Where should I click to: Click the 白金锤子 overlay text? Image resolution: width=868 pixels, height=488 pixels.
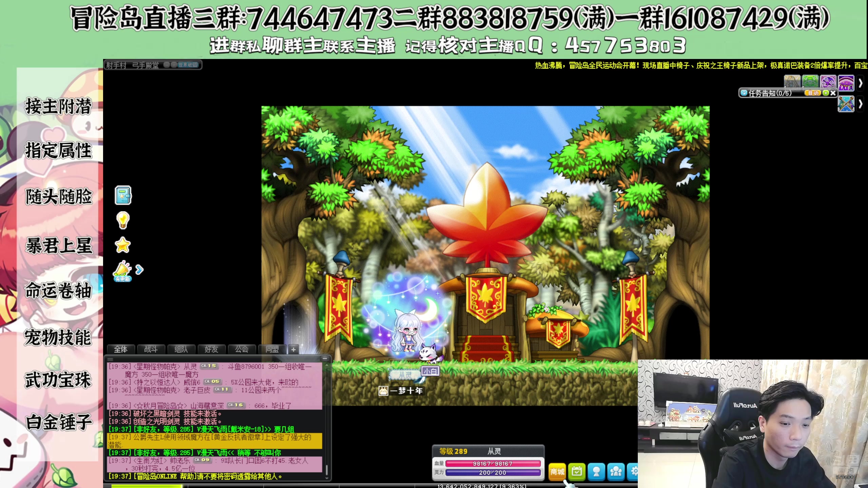point(59,422)
